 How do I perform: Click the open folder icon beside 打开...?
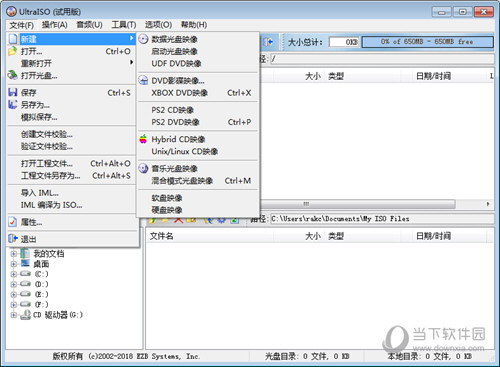click(x=12, y=51)
